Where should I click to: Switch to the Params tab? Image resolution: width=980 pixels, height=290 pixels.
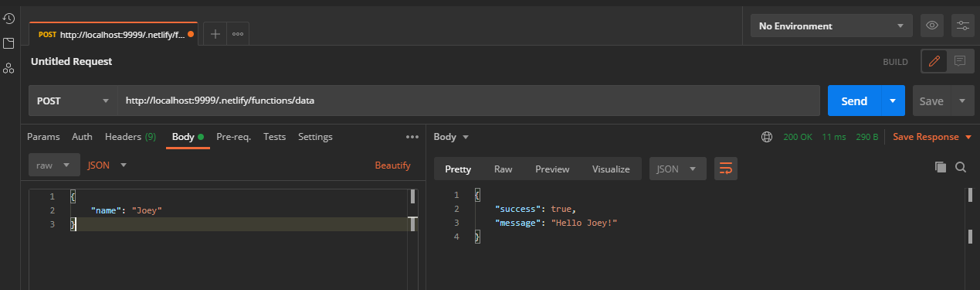pyautogui.click(x=43, y=137)
